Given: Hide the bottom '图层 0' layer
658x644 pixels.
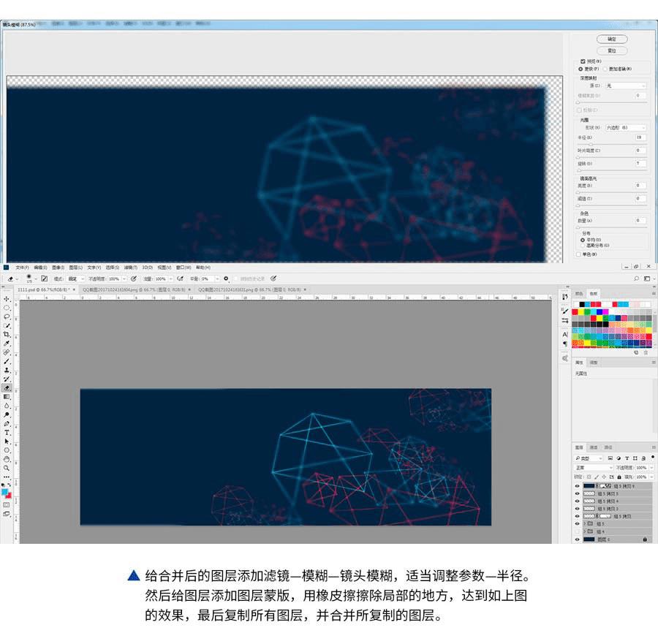Looking at the screenshot, I should click(x=577, y=539).
